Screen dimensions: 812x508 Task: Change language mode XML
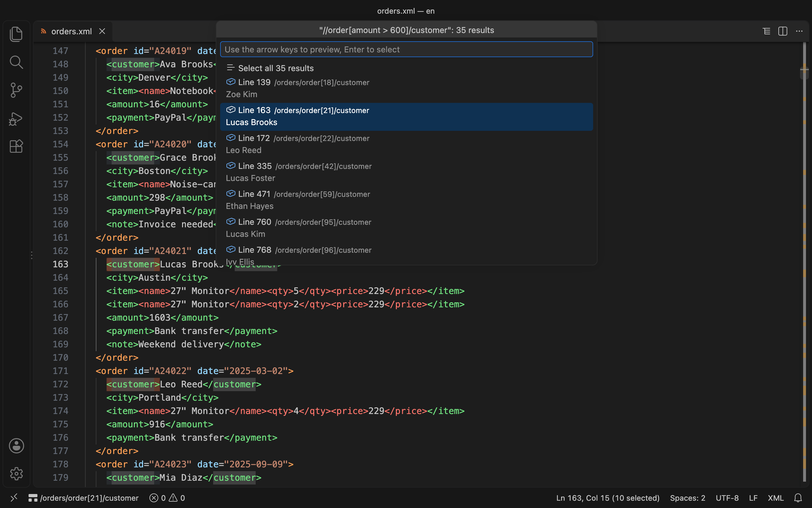pos(776,498)
